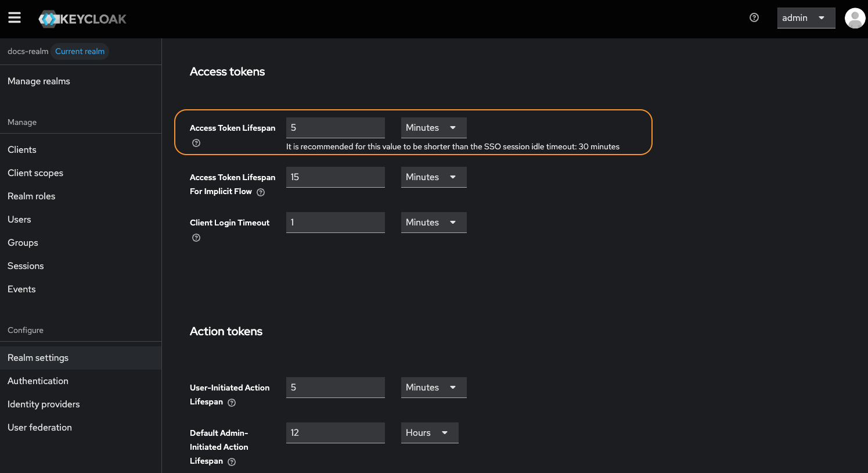Click the Access Token Lifespan value field
The image size is (868, 473).
point(335,128)
